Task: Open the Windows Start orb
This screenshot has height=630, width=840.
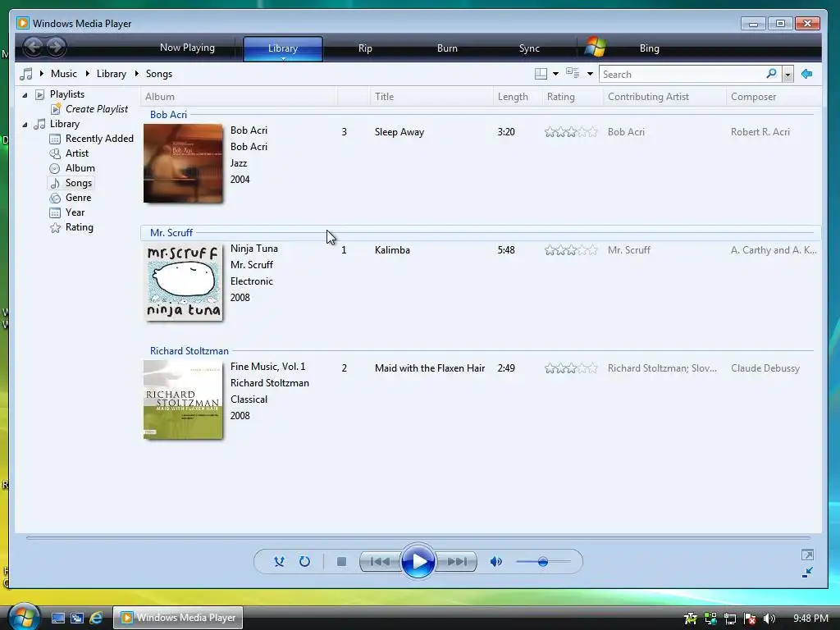Action: [24, 617]
